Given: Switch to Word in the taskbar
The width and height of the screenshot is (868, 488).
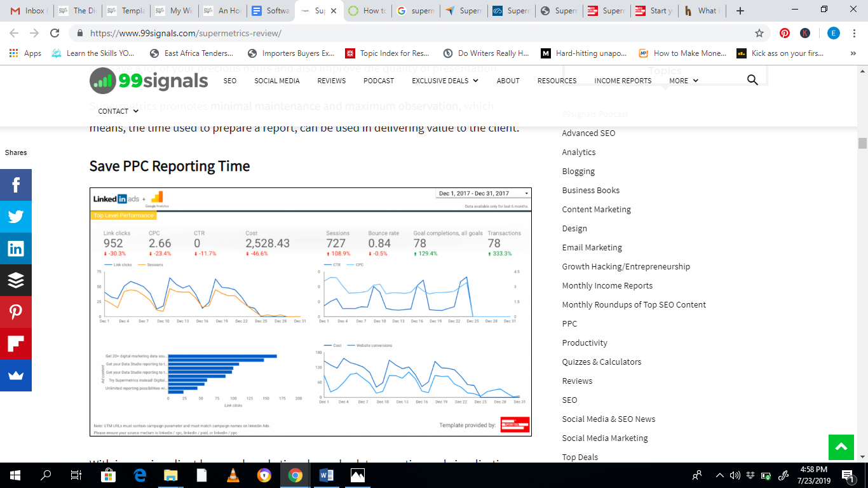Looking at the screenshot, I should coord(327,475).
